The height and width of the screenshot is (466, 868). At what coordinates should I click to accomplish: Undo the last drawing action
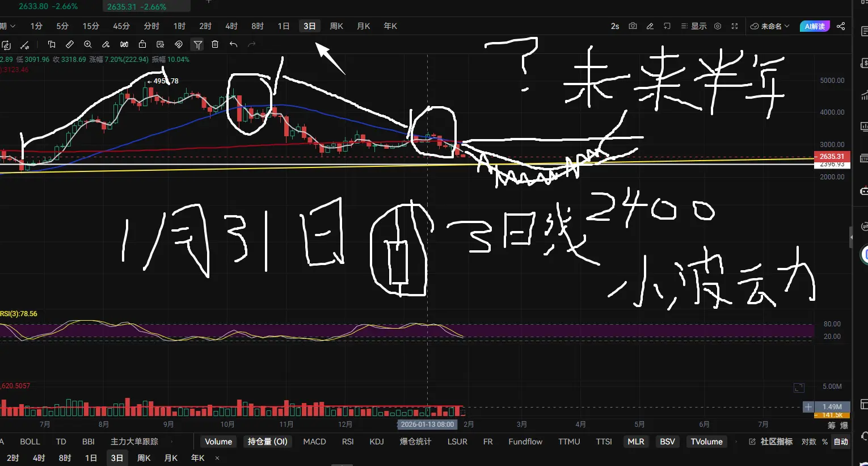pyautogui.click(x=233, y=44)
